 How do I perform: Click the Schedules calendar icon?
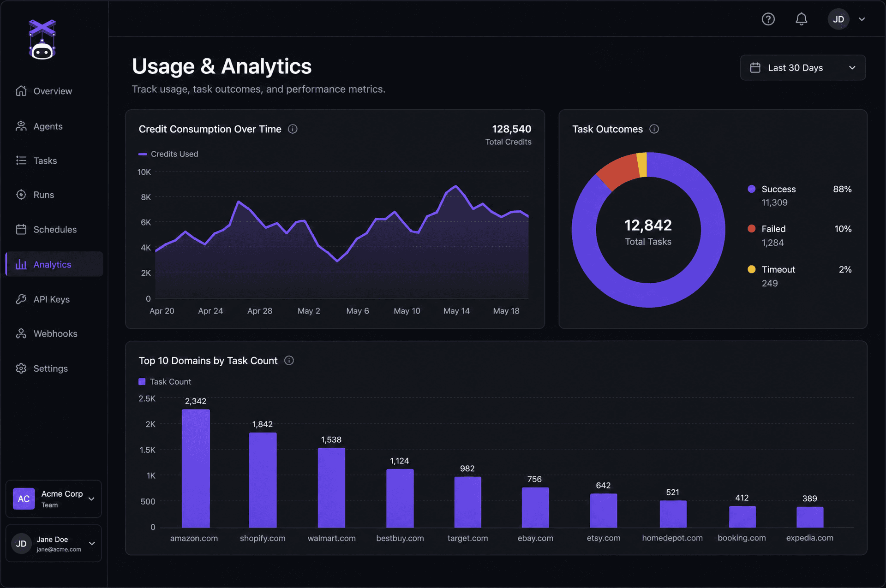(x=21, y=229)
